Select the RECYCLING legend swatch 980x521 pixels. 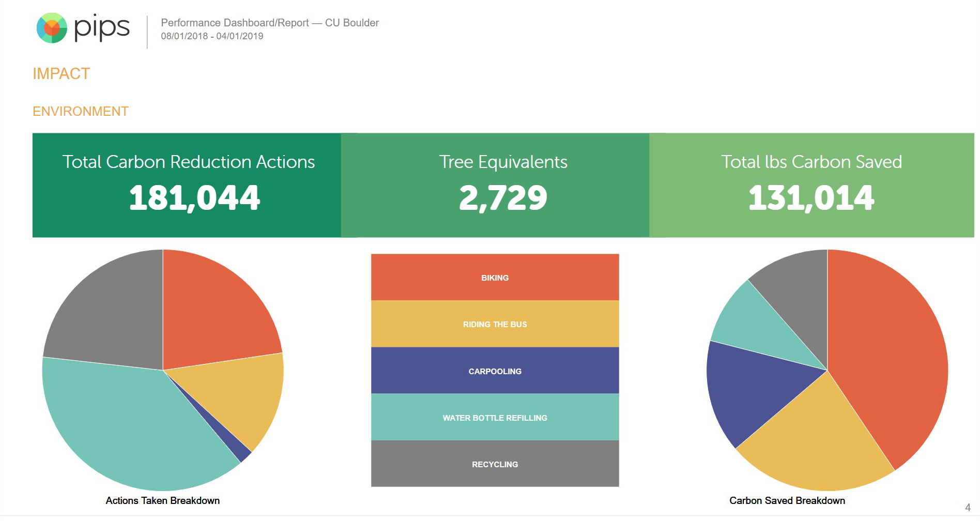tap(495, 464)
